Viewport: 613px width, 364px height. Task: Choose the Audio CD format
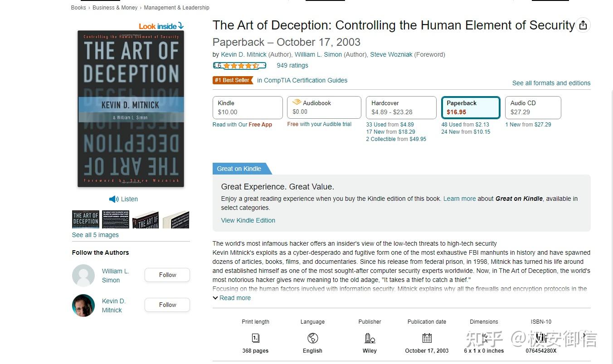pos(533,107)
